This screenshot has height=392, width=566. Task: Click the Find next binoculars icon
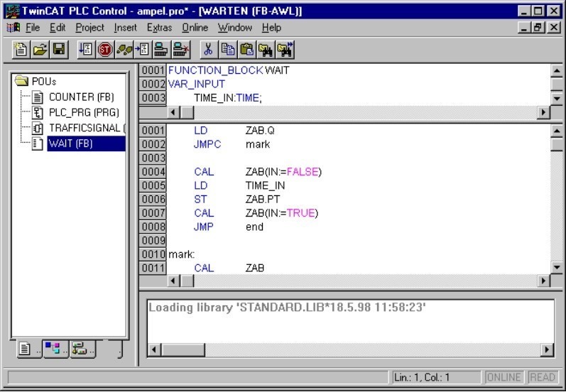coord(285,49)
